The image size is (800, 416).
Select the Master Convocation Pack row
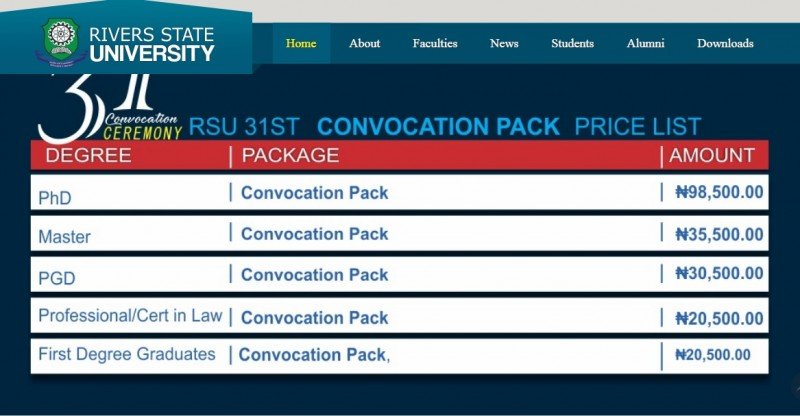[x=314, y=234]
